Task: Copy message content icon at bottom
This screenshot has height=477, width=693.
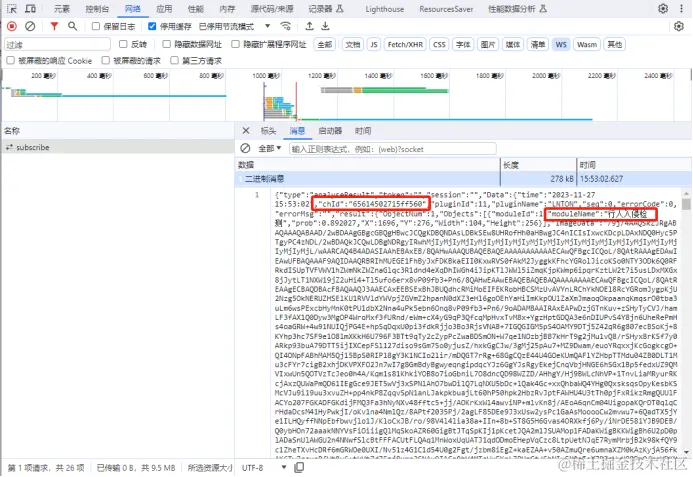Action: (299, 467)
